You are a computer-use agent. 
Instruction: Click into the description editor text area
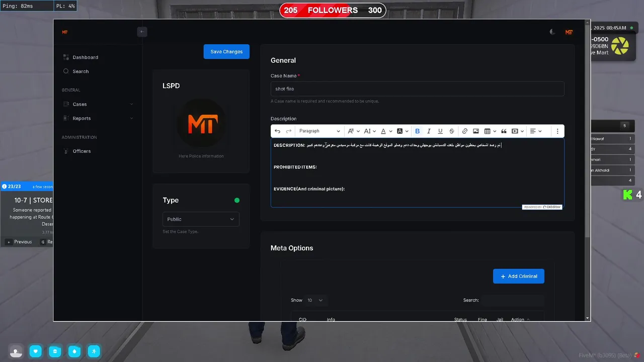(x=417, y=172)
